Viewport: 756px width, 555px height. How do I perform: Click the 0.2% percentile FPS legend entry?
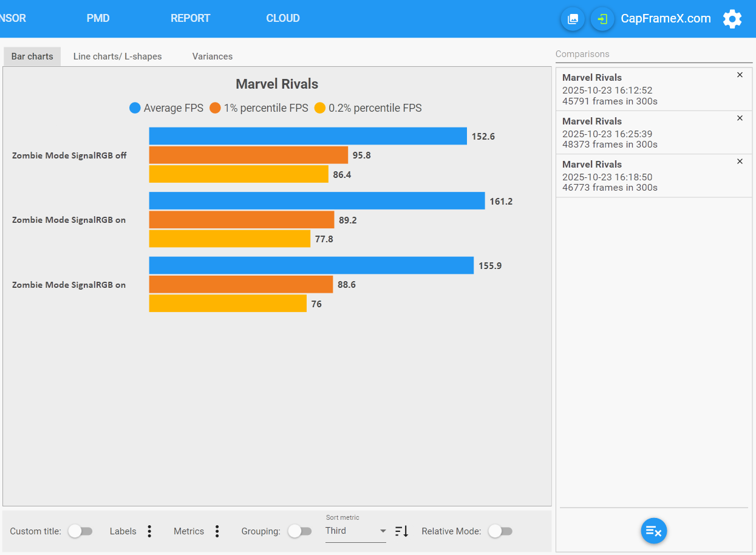pyautogui.click(x=368, y=108)
